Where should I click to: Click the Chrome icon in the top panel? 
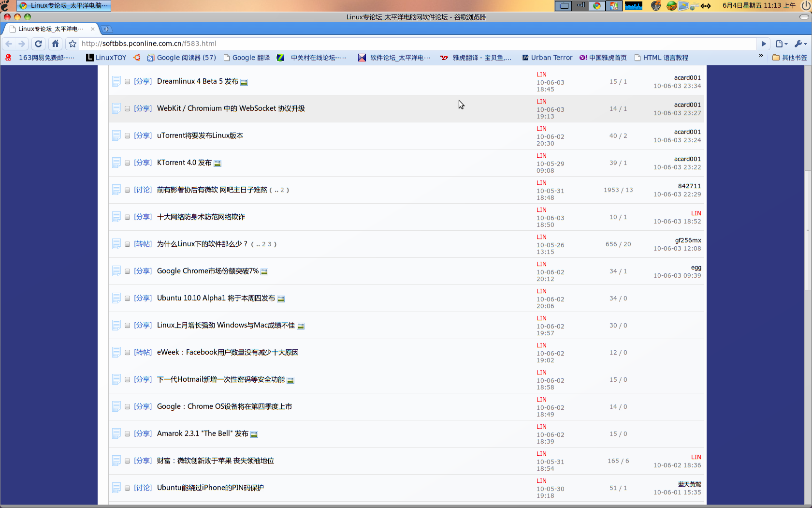click(x=597, y=6)
